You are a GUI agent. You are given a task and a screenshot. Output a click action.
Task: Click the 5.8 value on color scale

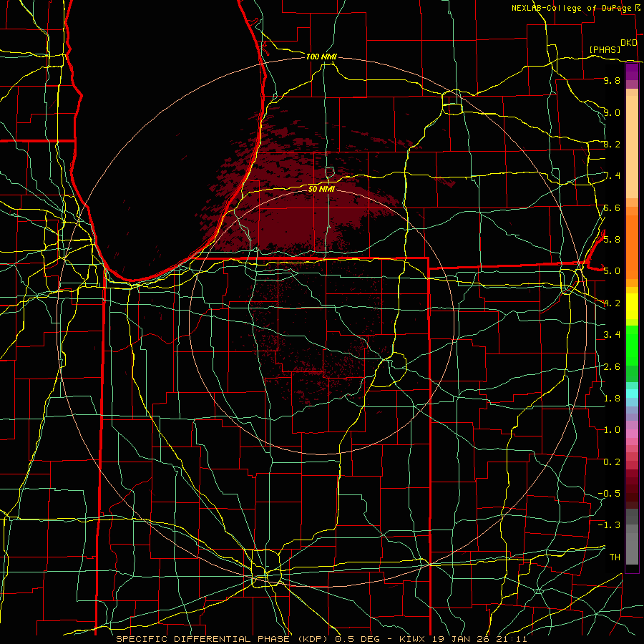coord(612,239)
